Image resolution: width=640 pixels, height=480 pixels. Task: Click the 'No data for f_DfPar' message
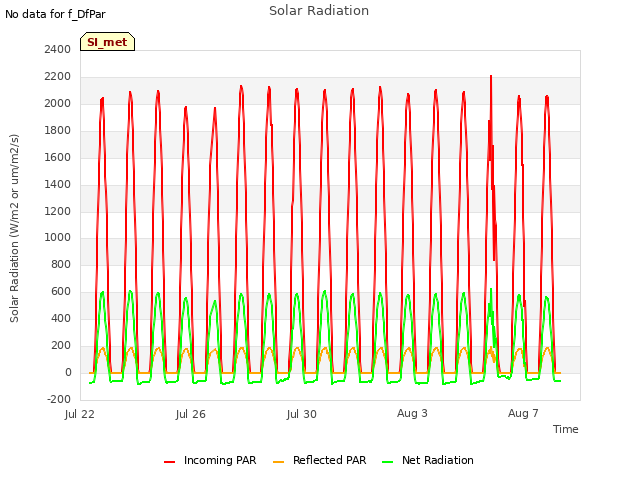click(55, 14)
